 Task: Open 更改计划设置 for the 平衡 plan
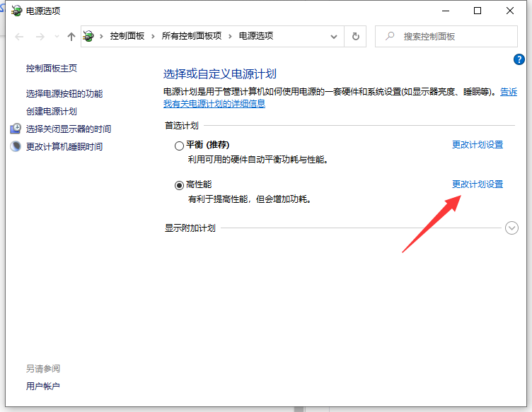click(x=478, y=145)
